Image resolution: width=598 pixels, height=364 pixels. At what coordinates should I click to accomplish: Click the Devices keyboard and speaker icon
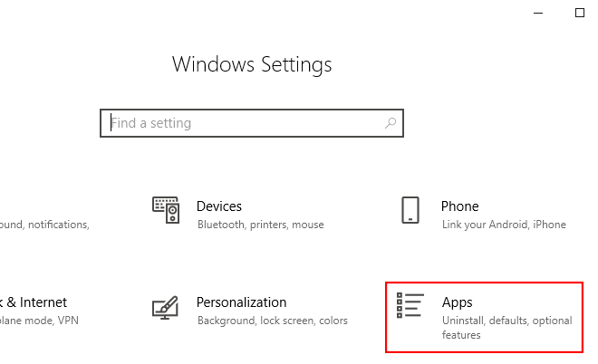pyautogui.click(x=166, y=210)
